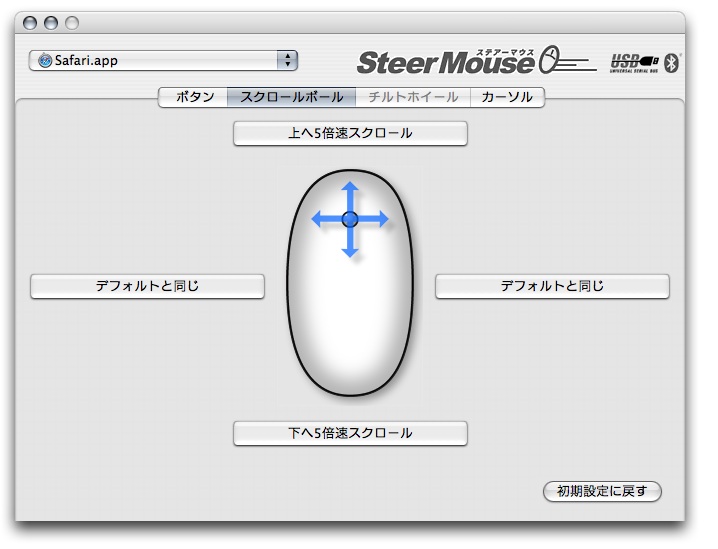Click the application popup stepper arrows
Viewport: 718px width, 549px height.
(288, 61)
